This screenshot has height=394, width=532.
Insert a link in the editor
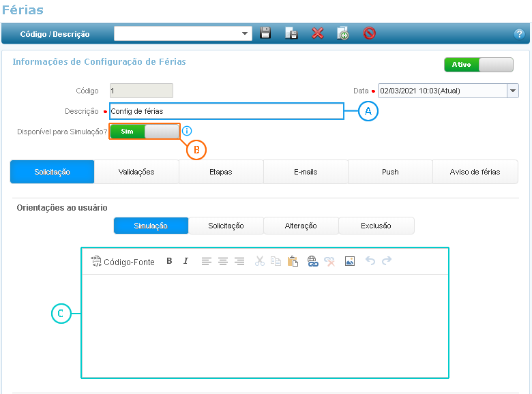click(x=313, y=261)
